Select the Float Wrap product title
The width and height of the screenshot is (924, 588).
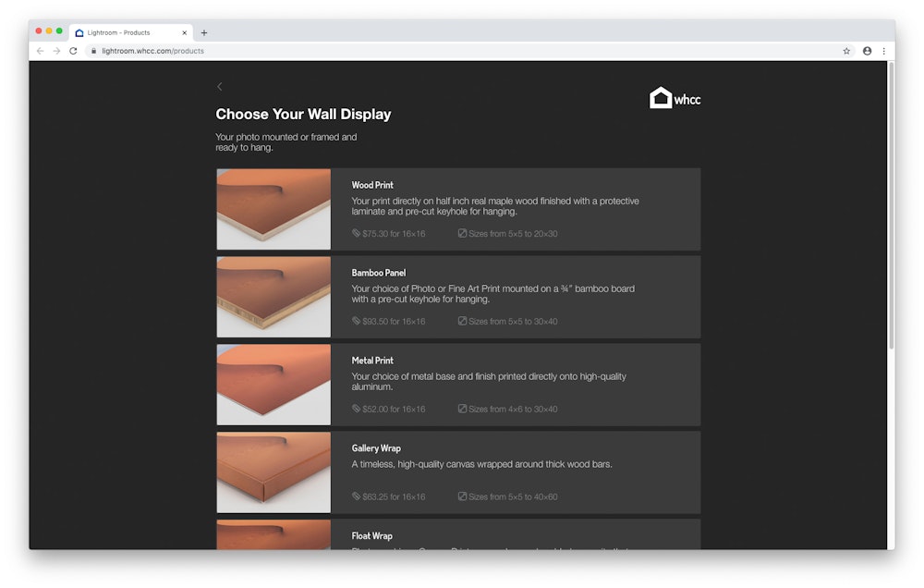tap(371, 536)
